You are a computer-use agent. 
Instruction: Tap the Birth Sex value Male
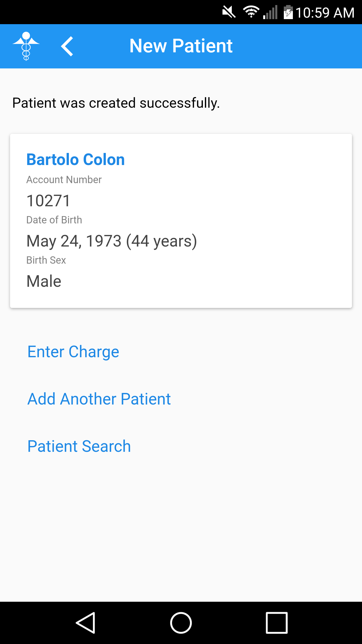coord(44,281)
